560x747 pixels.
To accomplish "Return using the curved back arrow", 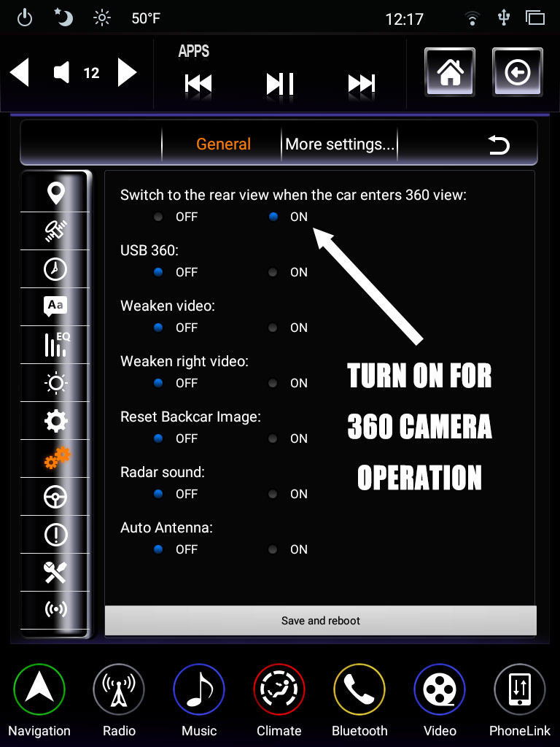I will coord(499,145).
